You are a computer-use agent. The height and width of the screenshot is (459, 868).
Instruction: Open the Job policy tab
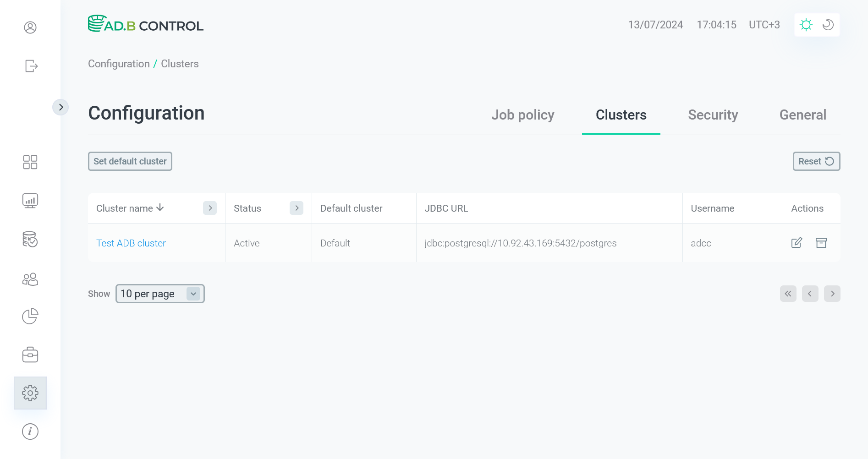(523, 115)
